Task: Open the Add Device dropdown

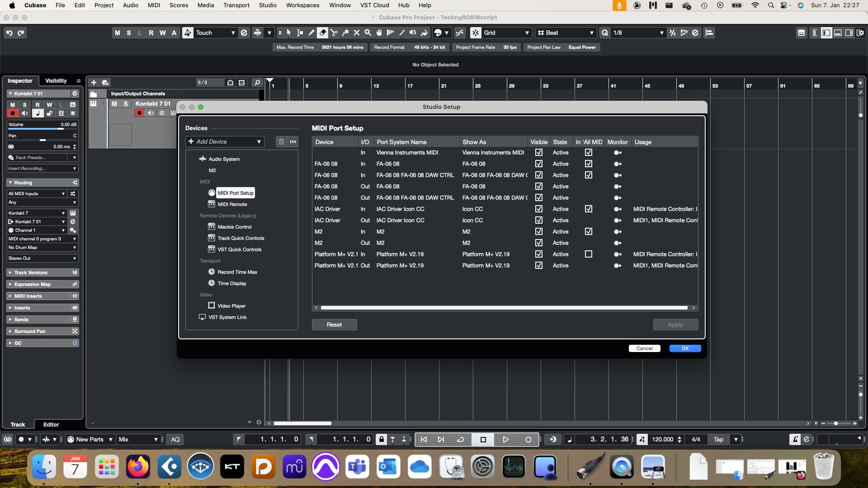Action: pyautogui.click(x=225, y=141)
